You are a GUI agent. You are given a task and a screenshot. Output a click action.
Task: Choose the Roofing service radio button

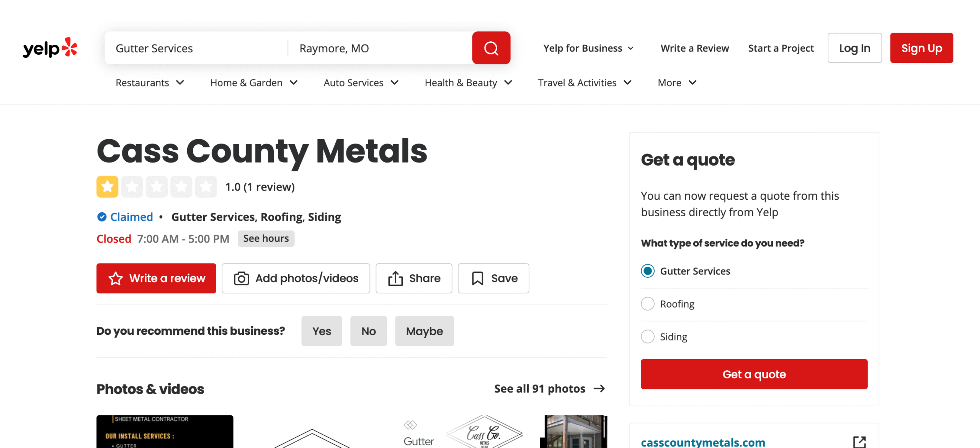click(647, 304)
